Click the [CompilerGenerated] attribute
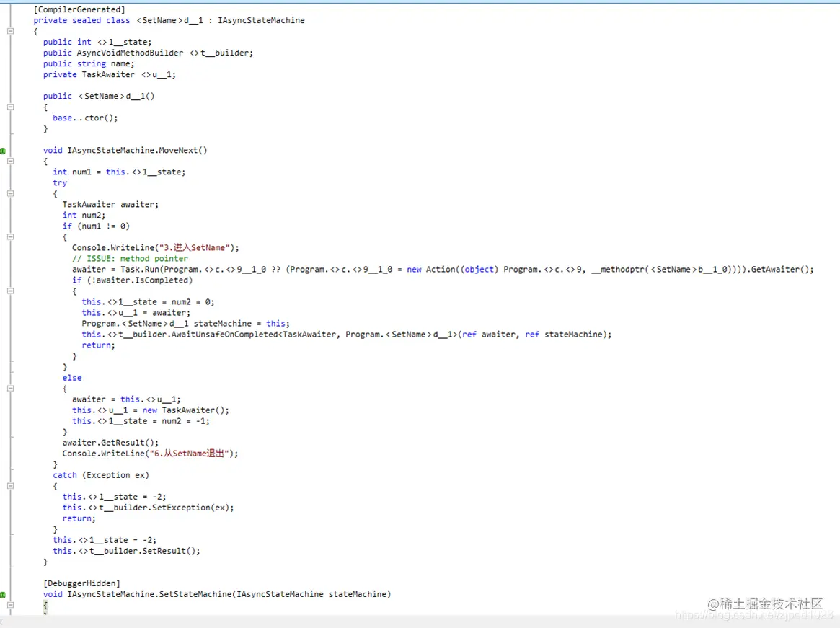 click(79, 9)
